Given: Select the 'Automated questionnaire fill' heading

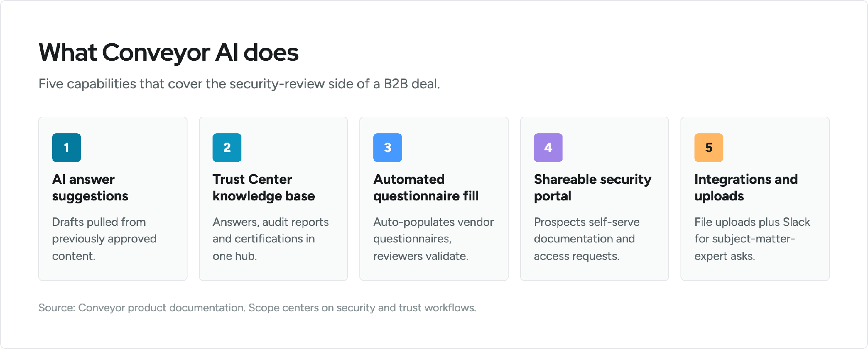Looking at the screenshot, I should [426, 188].
